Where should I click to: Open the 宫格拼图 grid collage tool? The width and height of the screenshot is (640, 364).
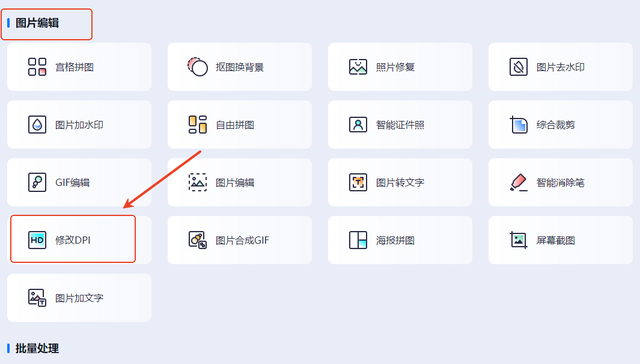(79, 67)
